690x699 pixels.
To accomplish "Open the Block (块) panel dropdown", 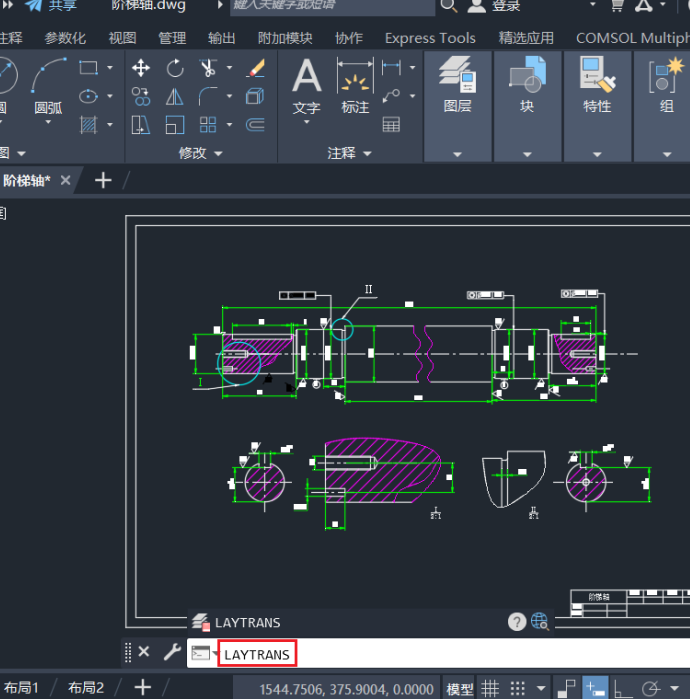I will [x=527, y=154].
